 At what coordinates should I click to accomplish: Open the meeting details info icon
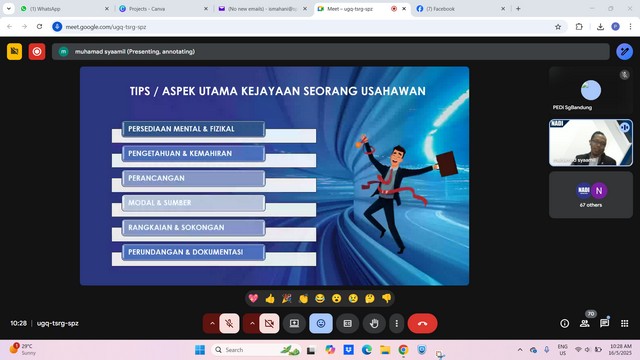(x=564, y=323)
